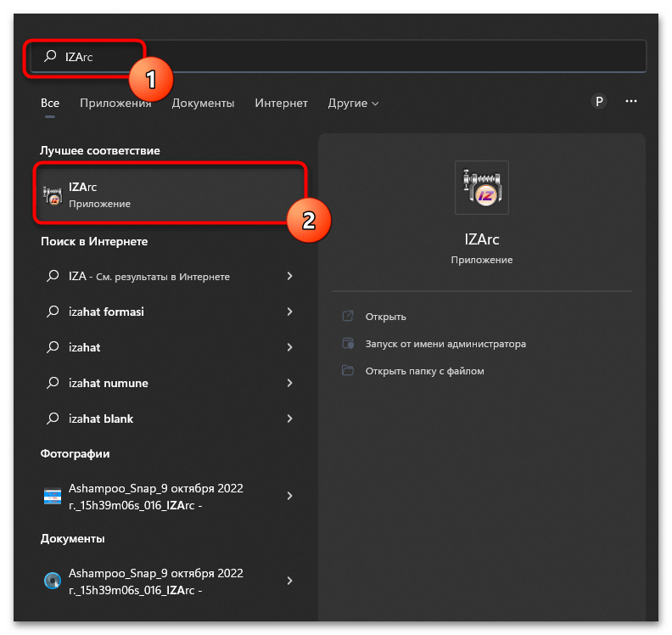
Task: Expand Ashampoo_Snap photo result arrow
Action: coord(289,496)
